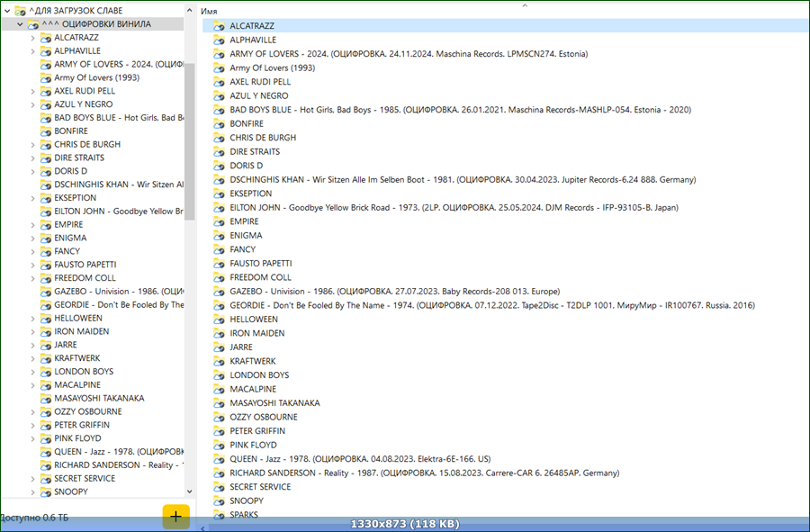Click the LONDON BOYS folder icon in list

click(x=219, y=375)
